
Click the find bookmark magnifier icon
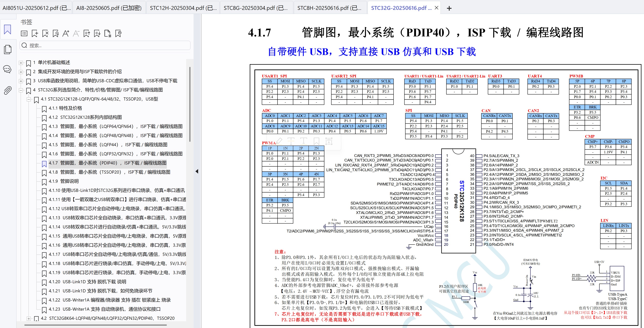pos(56,33)
